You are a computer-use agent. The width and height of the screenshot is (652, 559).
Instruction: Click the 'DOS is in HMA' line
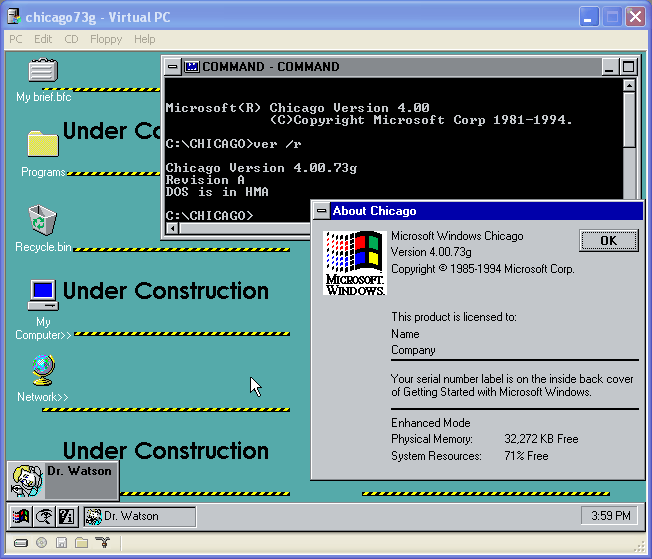pyautogui.click(x=217, y=192)
